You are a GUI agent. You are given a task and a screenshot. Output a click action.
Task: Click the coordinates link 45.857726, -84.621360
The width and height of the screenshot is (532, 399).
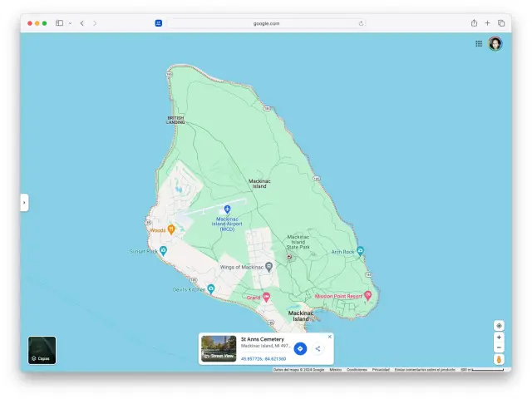pyautogui.click(x=264, y=359)
